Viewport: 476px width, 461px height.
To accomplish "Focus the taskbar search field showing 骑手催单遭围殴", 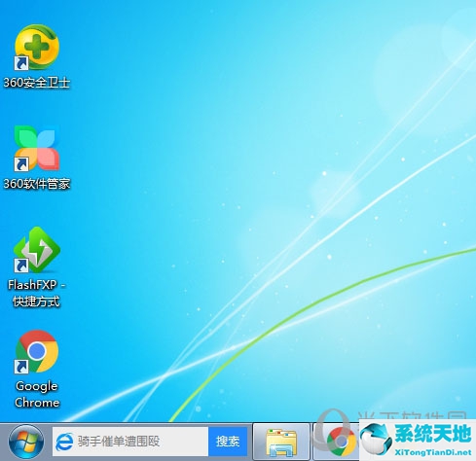I will (130, 442).
